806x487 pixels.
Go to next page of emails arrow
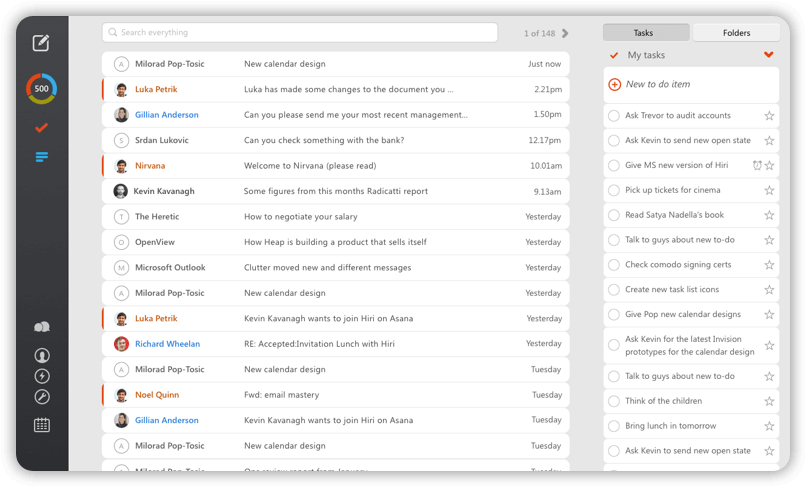click(x=565, y=34)
